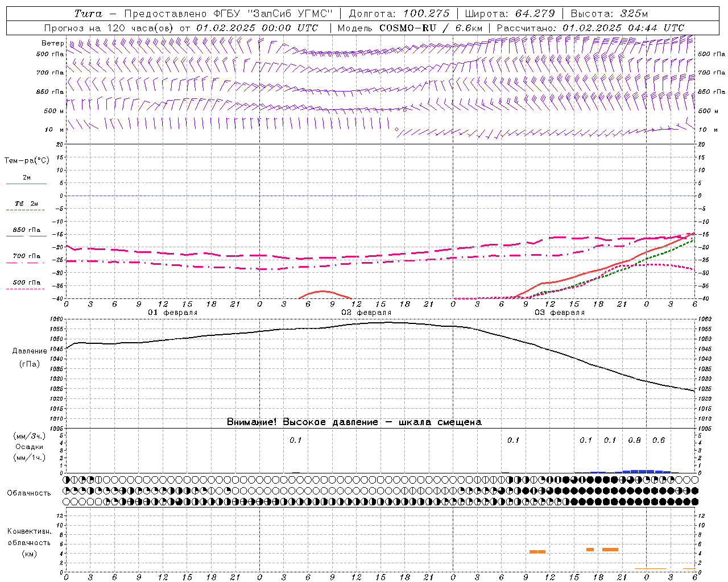Click the "(мм/3ч.)" precipitation unit label
The height and width of the screenshot is (582, 728).
pyautogui.click(x=30, y=436)
